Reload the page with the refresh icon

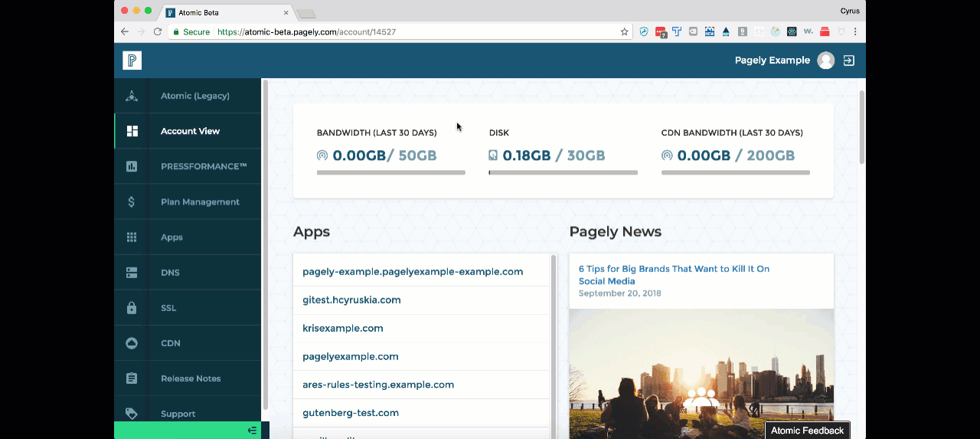pos(158,32)
